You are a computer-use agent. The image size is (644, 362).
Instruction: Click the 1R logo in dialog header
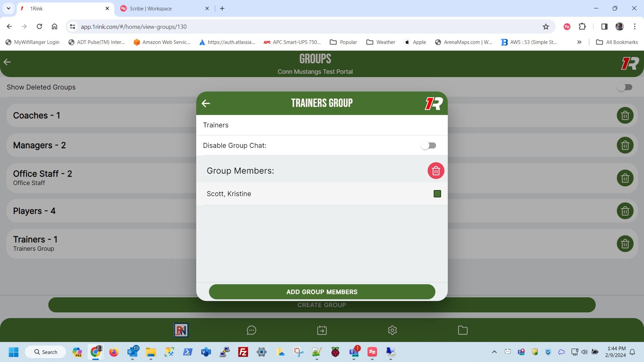(x=434, y=104)
